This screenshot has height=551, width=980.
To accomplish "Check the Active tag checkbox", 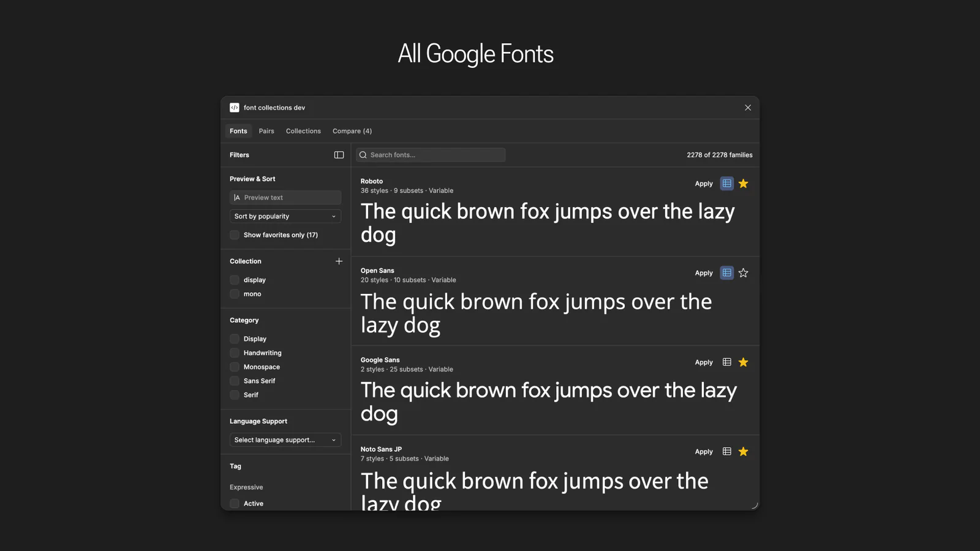I will click(235, 503).
